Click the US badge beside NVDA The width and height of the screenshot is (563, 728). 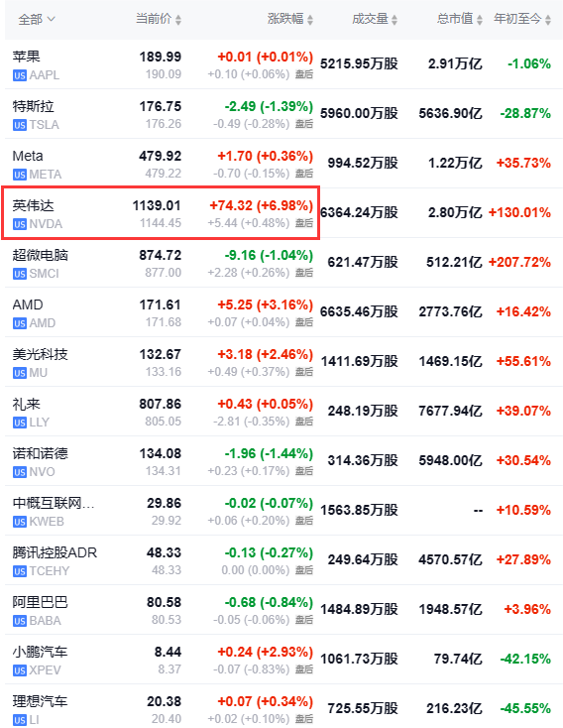[x=20, y=225]
